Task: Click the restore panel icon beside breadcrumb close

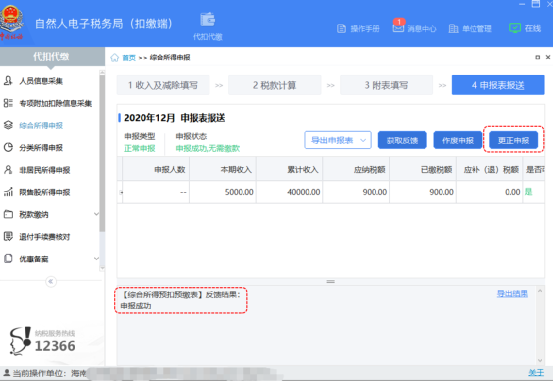Action: (537, 57)
